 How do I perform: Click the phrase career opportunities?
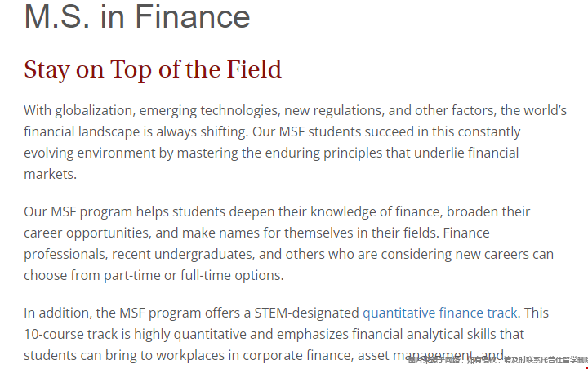tap(87, 233)
